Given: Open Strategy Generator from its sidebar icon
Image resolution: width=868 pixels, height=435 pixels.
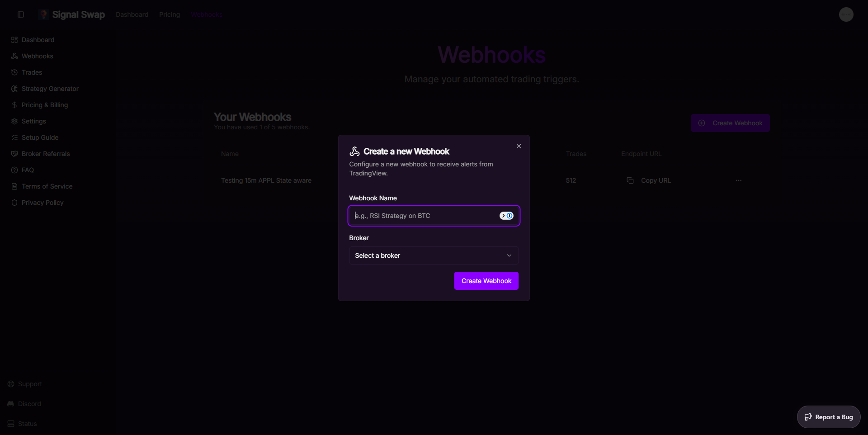Looking at the screenshot, I should point(14,89).
